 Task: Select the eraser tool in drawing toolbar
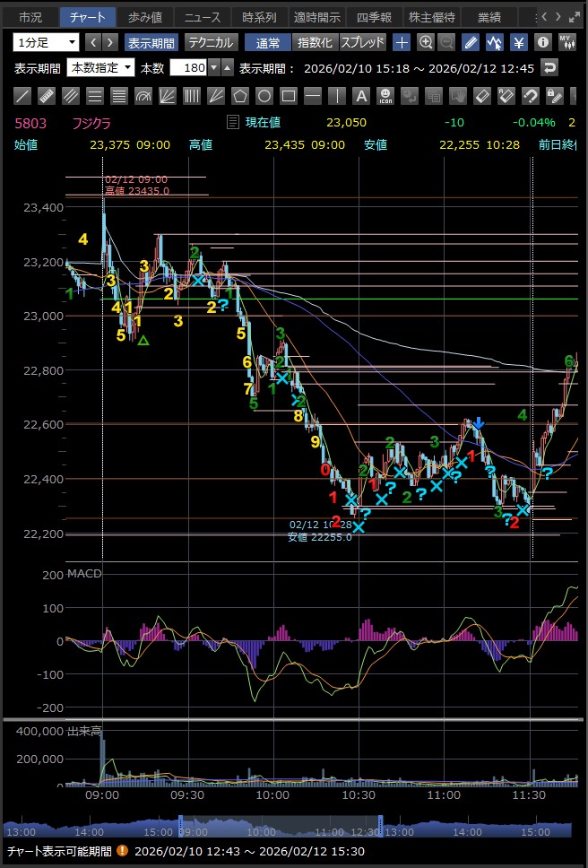pyautogui.click(x=481, y=95)
